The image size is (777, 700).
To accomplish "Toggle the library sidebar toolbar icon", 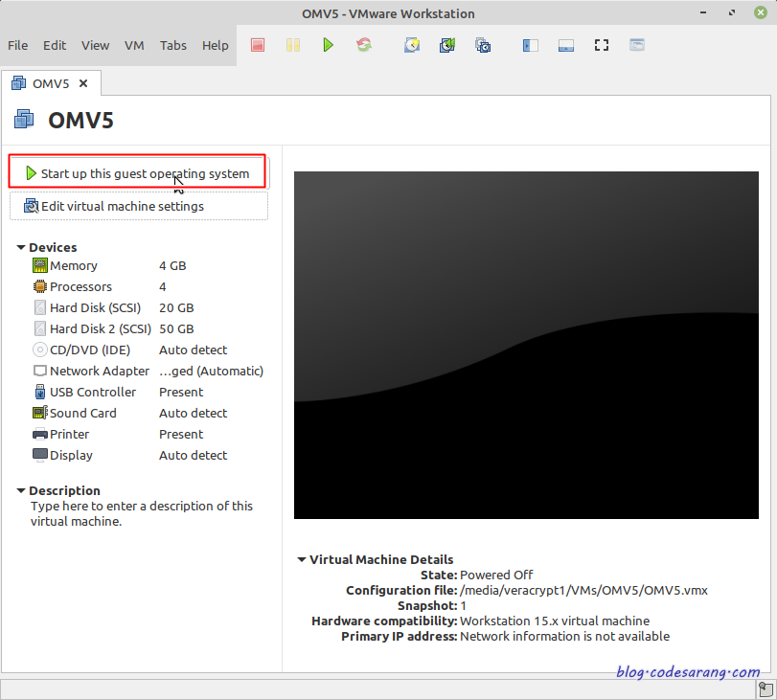I will [x=530, y=46].
